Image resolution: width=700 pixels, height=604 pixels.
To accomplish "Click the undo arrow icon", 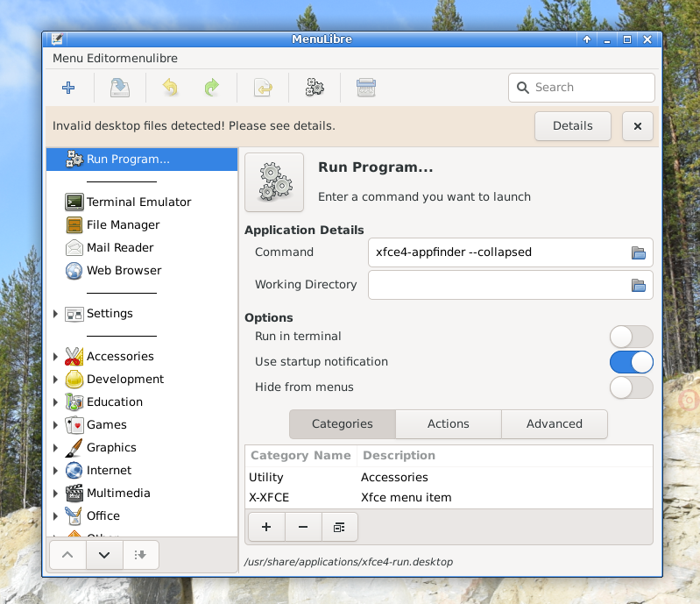I will [171, 88].
